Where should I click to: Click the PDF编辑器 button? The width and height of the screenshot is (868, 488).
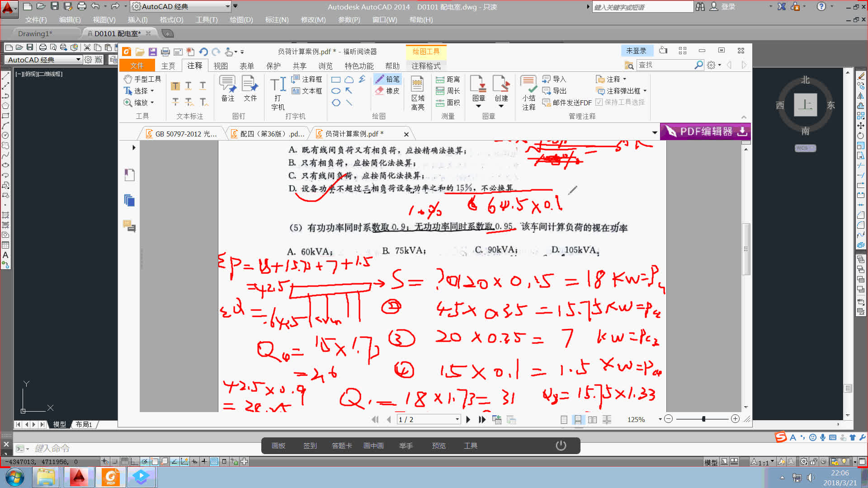point(705,131)
